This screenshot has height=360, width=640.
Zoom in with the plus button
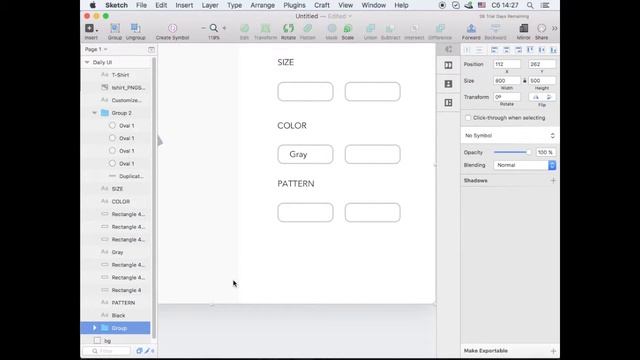224,28
